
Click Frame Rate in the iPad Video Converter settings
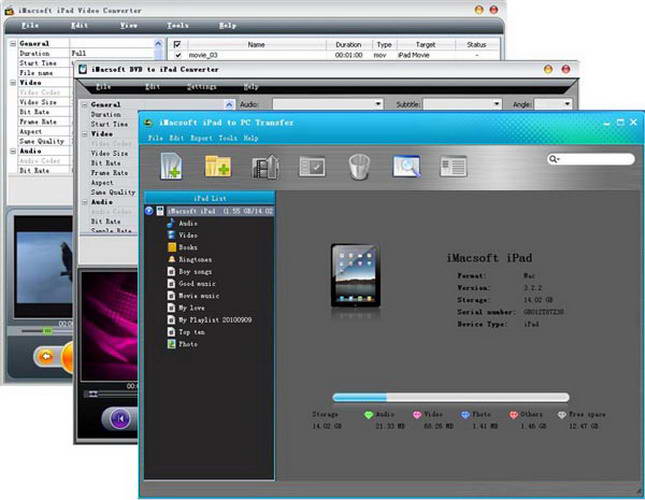(38, 122)
